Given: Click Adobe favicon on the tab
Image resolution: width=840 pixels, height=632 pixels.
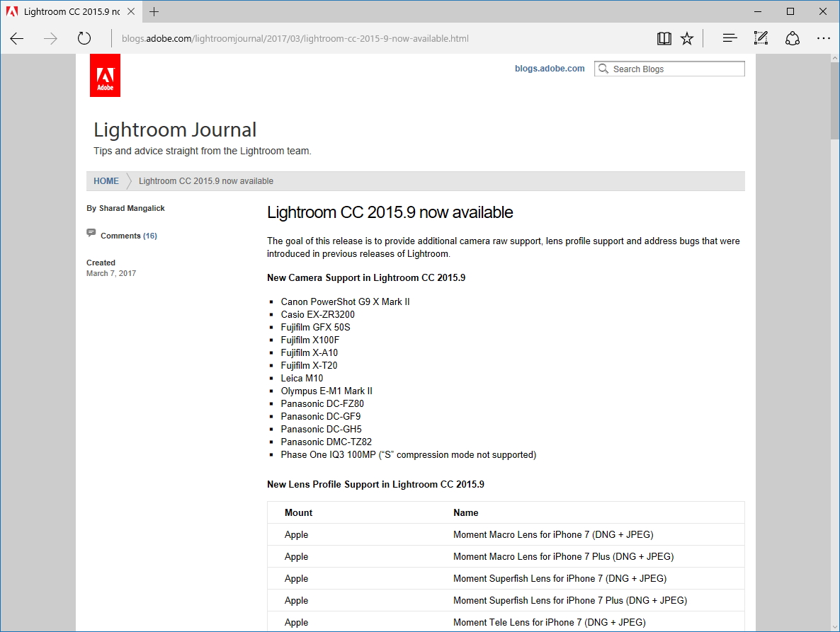Looking at the screenshot, I should coord(12,11).
